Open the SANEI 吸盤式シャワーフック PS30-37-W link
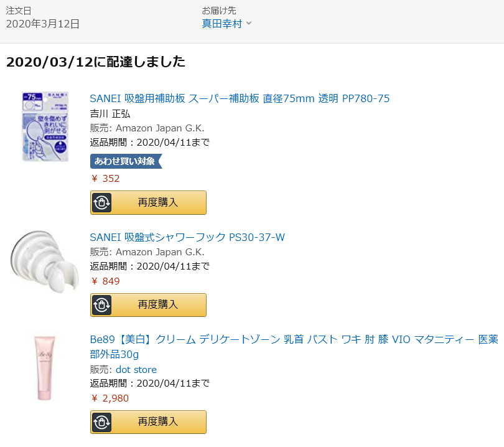This screenshot has width=504, height=447. [x=187, y=237]
